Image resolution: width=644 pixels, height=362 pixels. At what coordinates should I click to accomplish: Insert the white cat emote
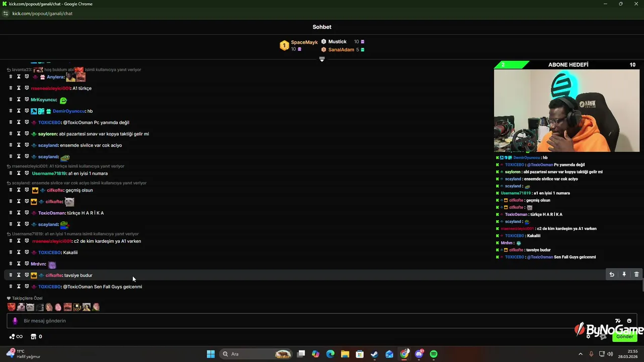pos(30,307)
